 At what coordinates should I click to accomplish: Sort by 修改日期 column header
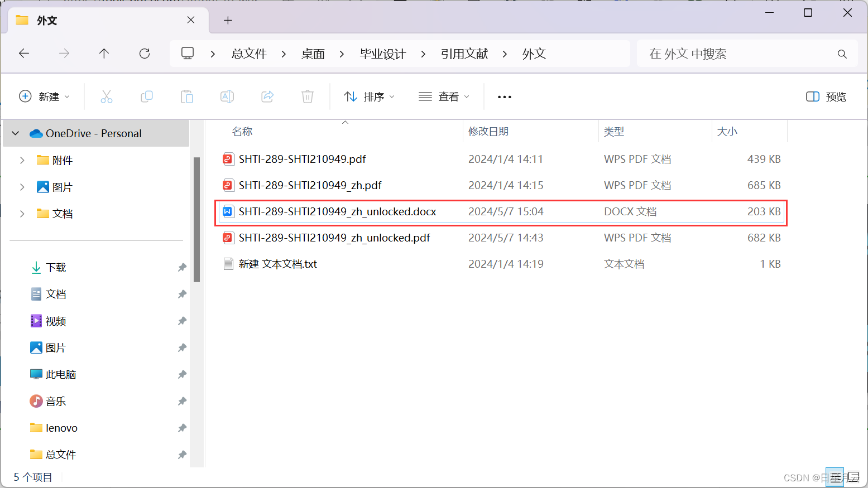click(488, 132)
